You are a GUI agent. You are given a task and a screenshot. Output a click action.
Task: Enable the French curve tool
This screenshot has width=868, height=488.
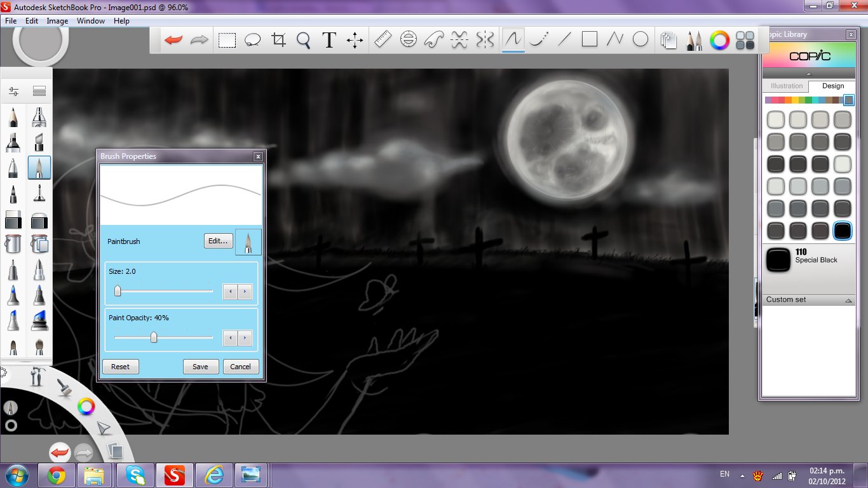click(x=433, y=39)
